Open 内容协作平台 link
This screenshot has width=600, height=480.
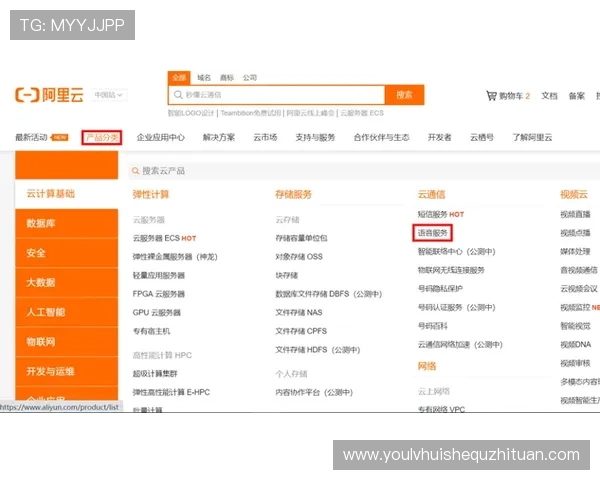314,392
